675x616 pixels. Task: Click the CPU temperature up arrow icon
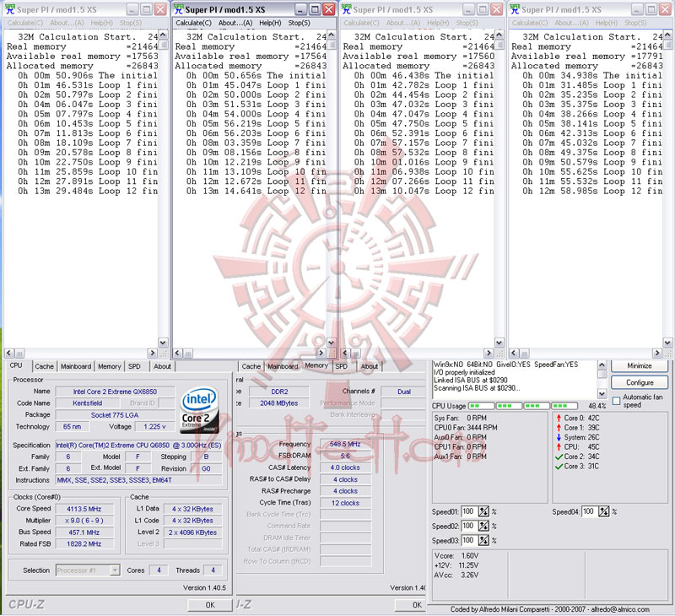pos(559,447)
